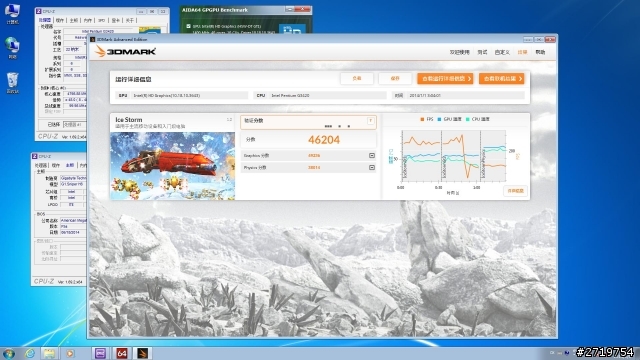Switch to CPU-Z purple taskbar icon

tap(100, 353)
